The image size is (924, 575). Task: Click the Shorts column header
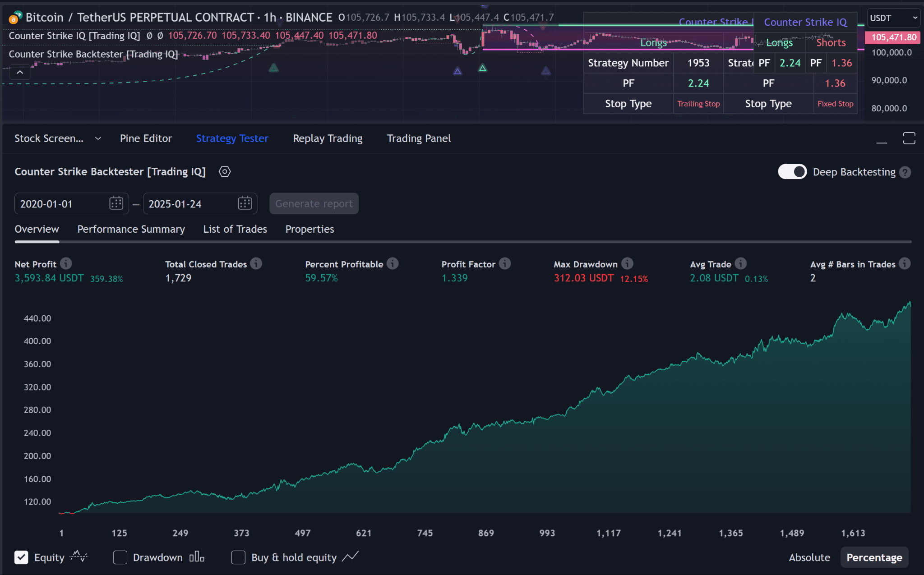(x=831, y=43)
